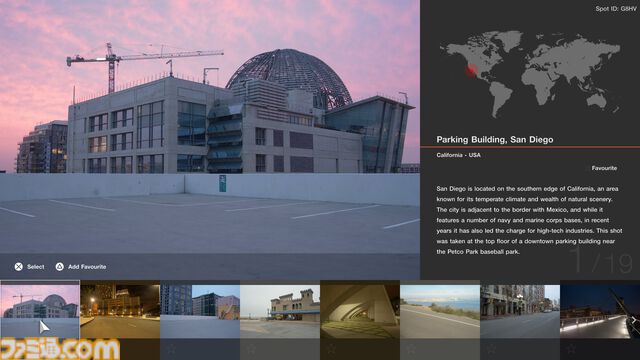Select the blue apartment buildings thumbnail

(x=200, y=311)
